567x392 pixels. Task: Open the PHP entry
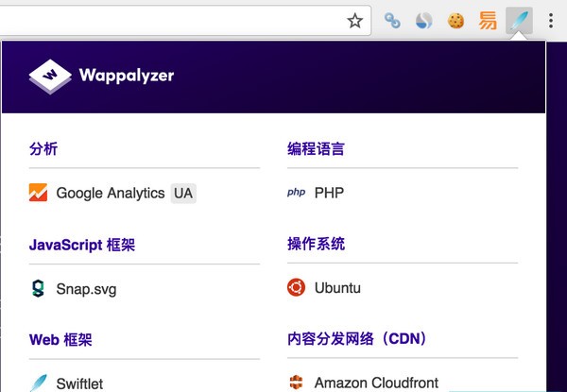pos(329,193)
